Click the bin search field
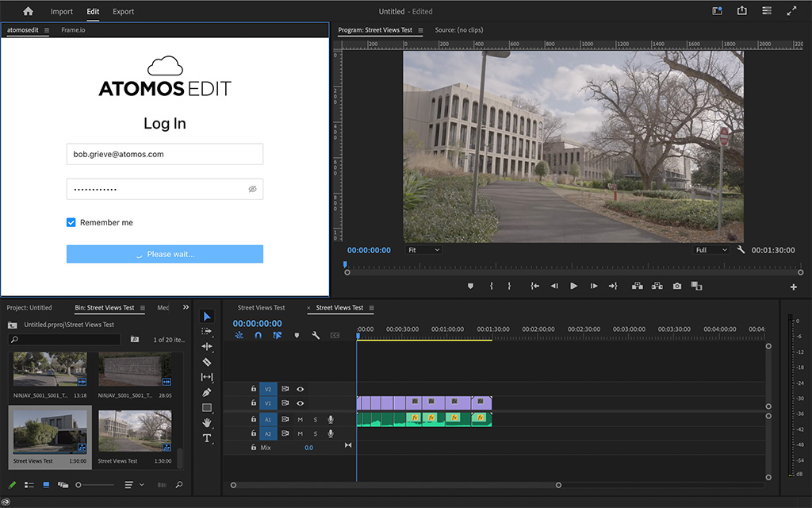This screenshot has height=508, width=812. point(65,339)
